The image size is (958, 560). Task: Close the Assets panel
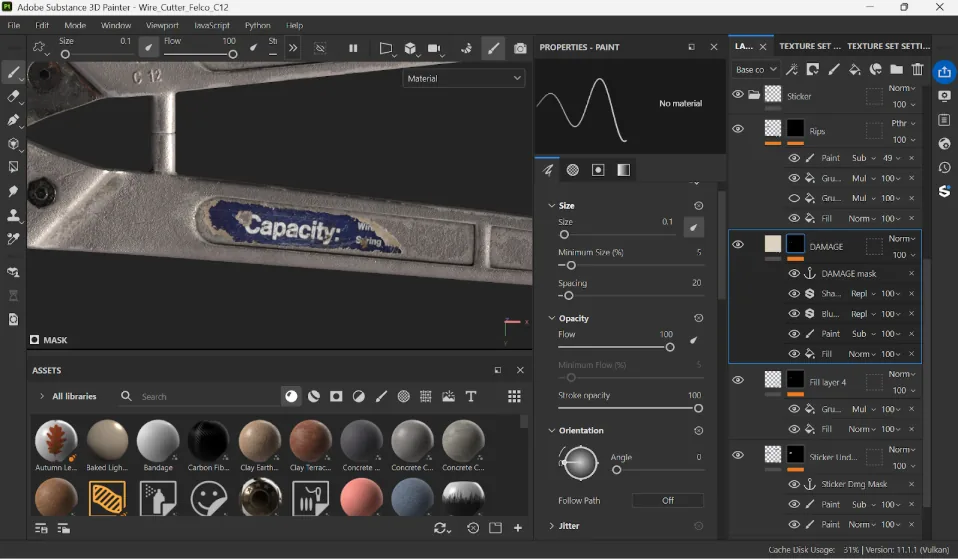click(520, 370)
